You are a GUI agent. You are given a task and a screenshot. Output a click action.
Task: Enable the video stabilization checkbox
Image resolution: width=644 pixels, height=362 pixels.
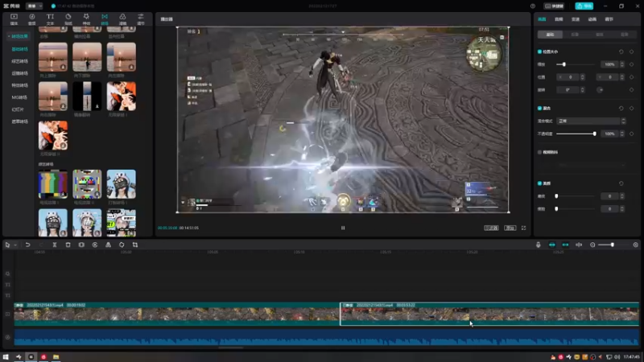539,152
